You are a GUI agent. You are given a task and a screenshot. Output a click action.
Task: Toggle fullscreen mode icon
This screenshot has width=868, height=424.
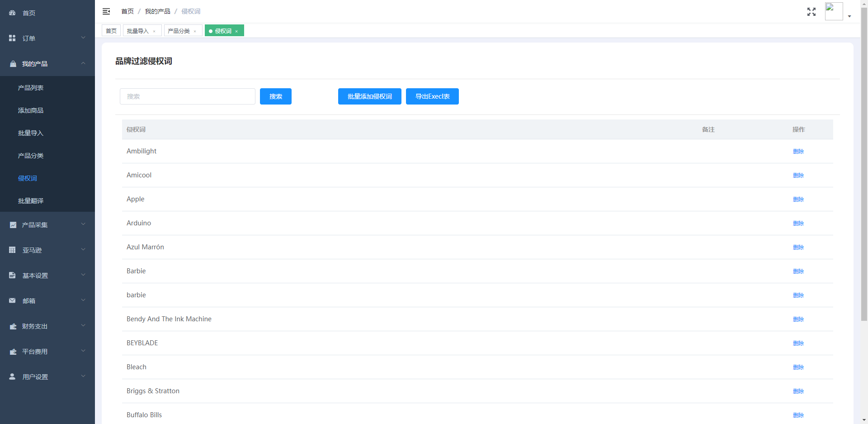click(x=811, y=12)
